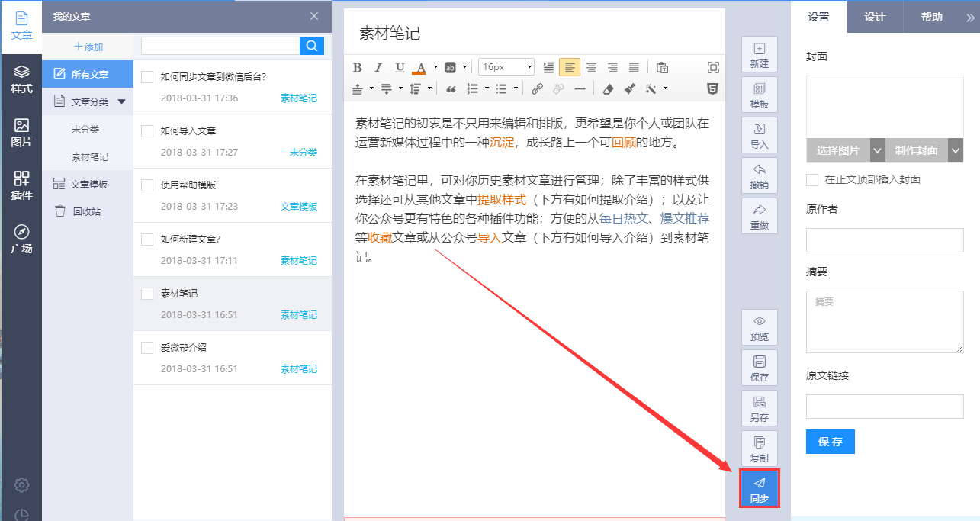Enter fullscreen editing mode
This screenshot has width=980, height=521.
point(713,67)
